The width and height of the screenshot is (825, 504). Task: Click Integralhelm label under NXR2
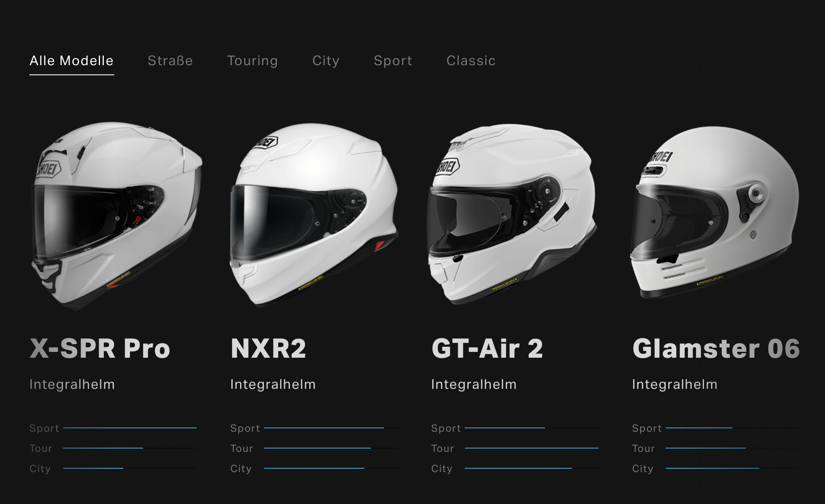pos(273,384)
